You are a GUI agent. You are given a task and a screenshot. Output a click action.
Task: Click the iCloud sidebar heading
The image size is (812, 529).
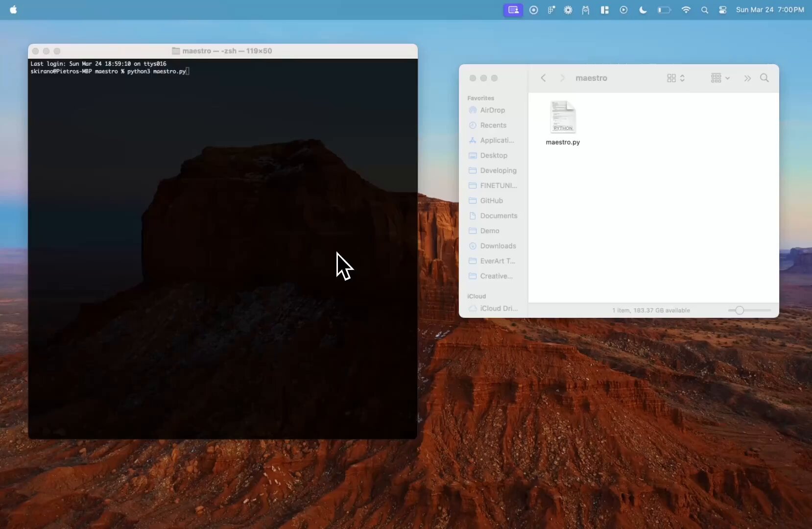(x=477, y=296)
